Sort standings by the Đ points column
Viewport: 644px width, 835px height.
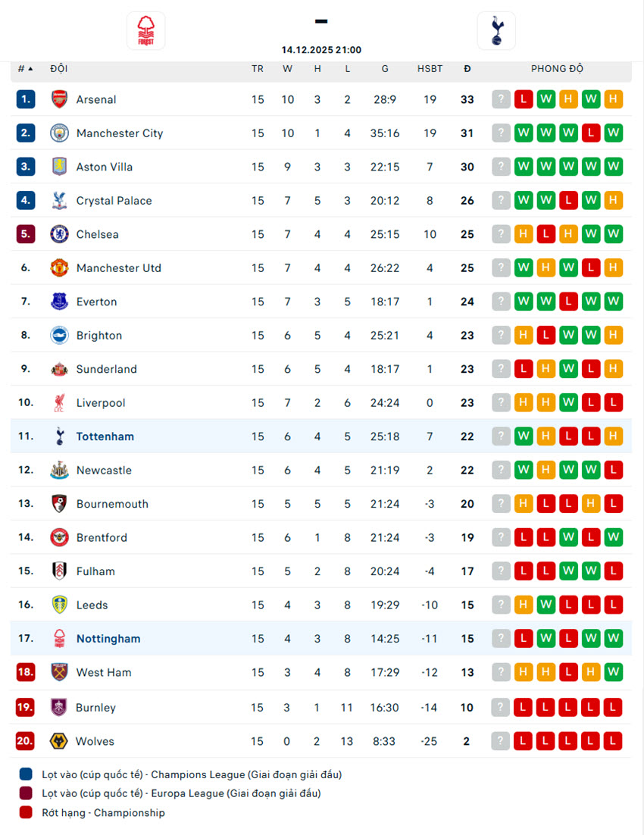(x=467, y=69)
